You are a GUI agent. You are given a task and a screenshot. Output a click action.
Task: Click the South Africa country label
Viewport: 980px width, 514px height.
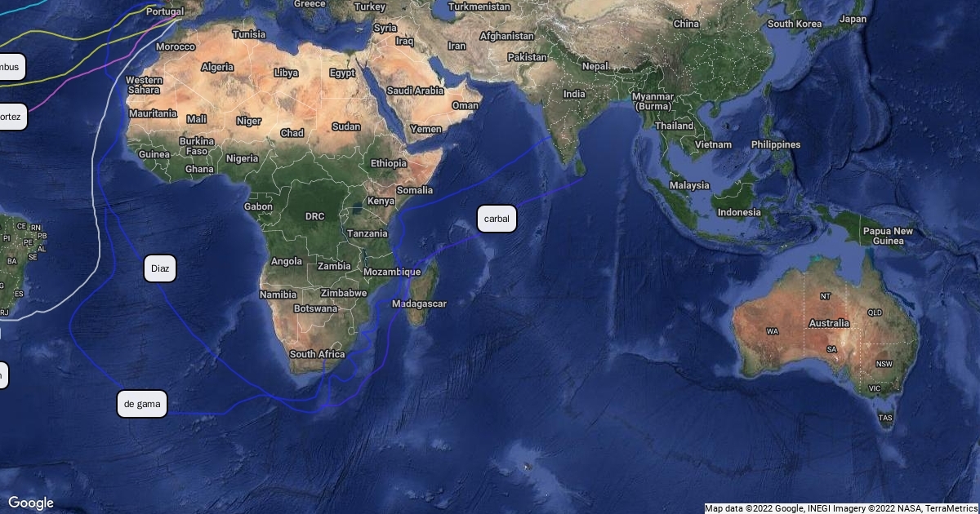(317, 354)
